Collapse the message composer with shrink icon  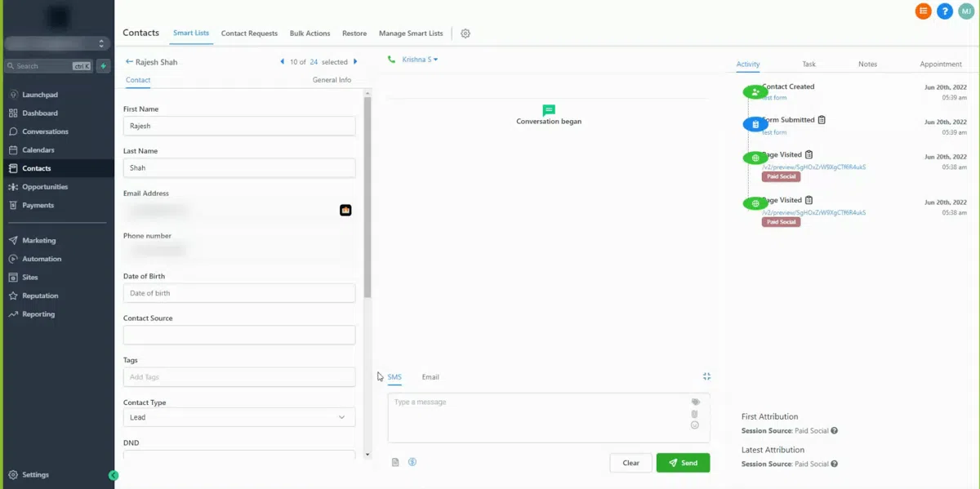tap(706, 376)
